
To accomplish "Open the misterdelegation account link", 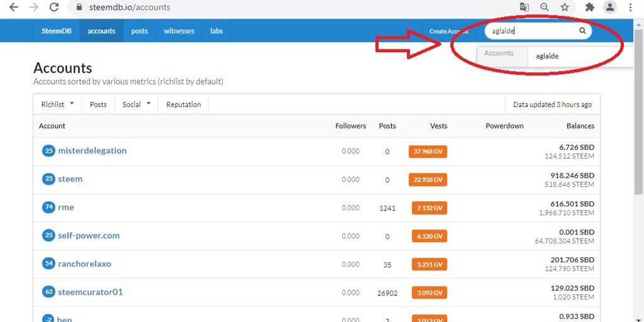I will coord(92,150).
